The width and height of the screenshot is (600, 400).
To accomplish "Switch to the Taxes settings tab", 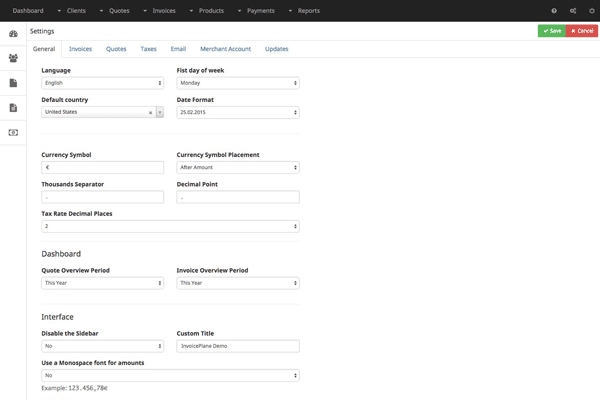I will (x=148, y=49).
